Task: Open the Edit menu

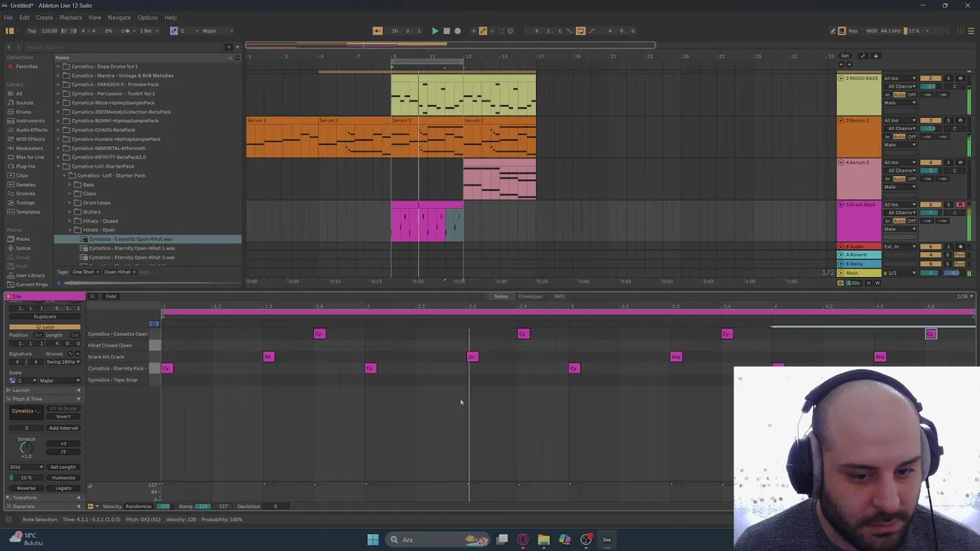Action: 24,18
